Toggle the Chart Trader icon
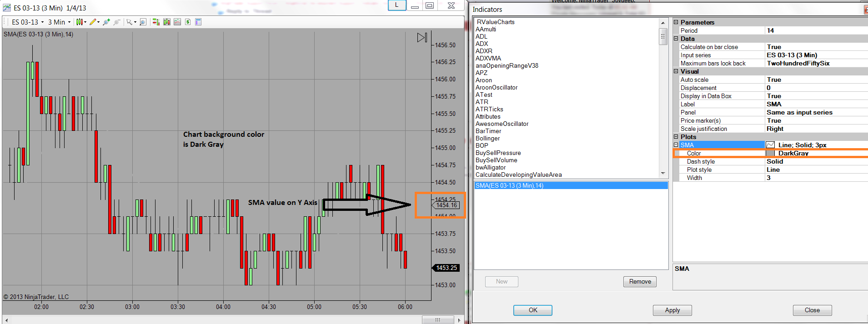The height and width of the screenshot is (324, 868). (x=156, y=22)
